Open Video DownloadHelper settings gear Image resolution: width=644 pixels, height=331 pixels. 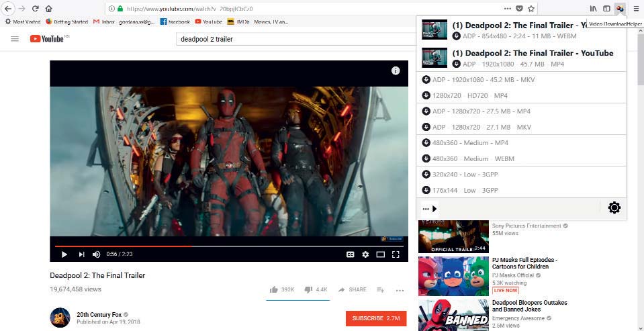point(614,208)
